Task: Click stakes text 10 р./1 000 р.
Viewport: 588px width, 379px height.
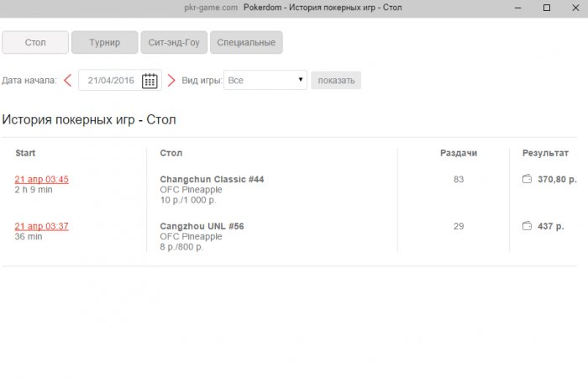Action: [188, 200]
